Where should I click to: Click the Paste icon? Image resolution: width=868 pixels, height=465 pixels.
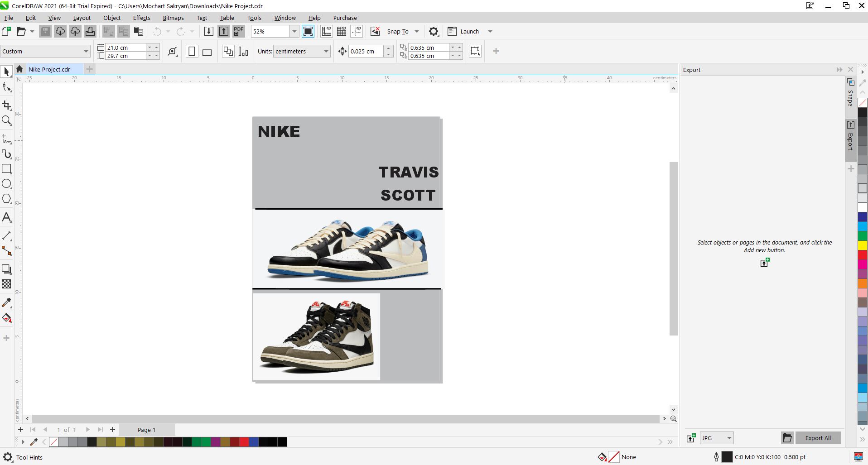pyautogui.click(x=139, y=31)
